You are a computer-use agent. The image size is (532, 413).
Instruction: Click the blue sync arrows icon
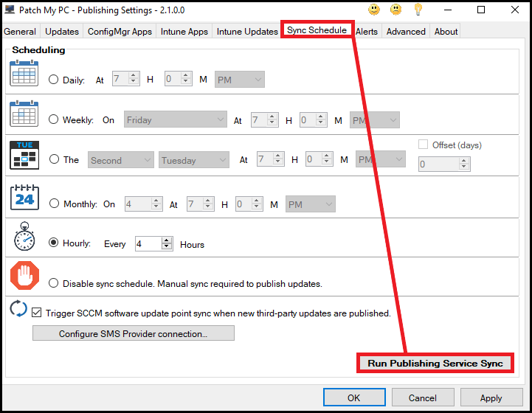pyautogui.click(x=18, y=308)
